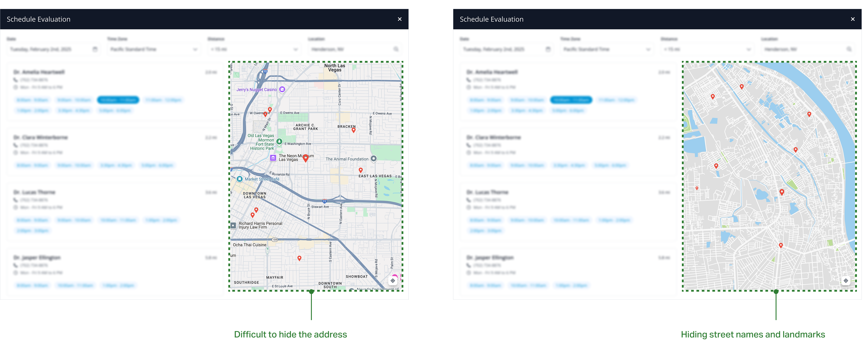Click 'Ocha Thai Cuisine' map label
The image size is (868, 349).
(x=250, y=245)
